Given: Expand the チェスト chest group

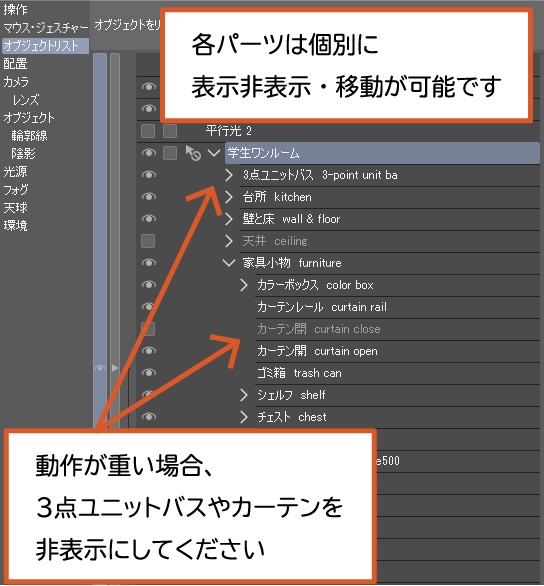Looking at the screenshot, I should pyautogui.click(x=244, y=417).
